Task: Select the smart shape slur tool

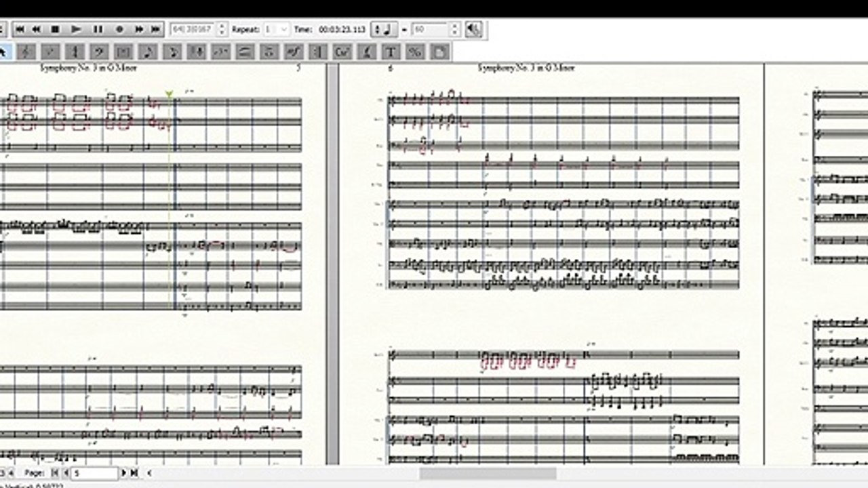Action: (245, 52)
